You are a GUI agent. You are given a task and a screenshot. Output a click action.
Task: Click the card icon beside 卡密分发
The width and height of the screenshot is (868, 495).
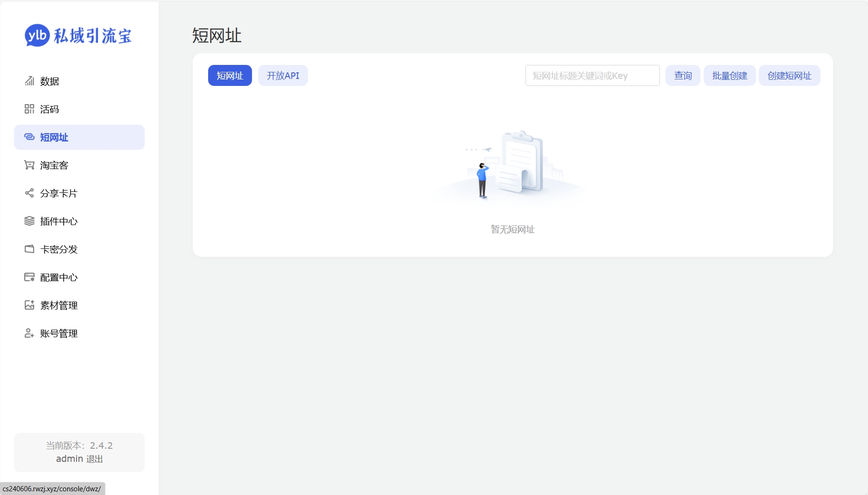pyautogui.click(x=29, y=249)
